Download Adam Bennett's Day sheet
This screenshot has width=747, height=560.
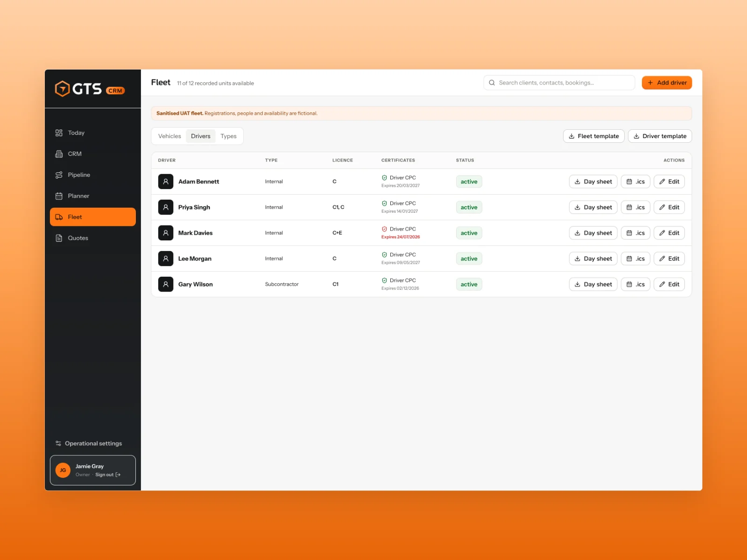coord(593,182)
